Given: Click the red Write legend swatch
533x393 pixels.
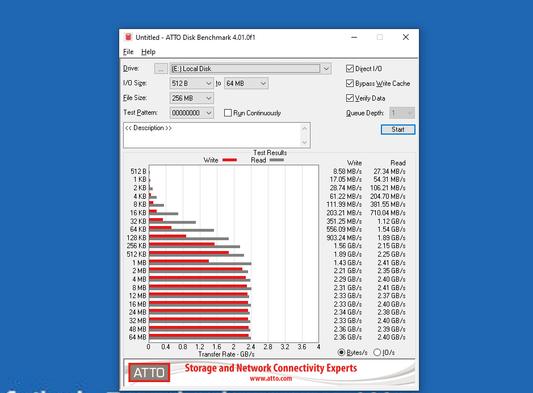Looking at the screenshot, I should pos(229,160).
